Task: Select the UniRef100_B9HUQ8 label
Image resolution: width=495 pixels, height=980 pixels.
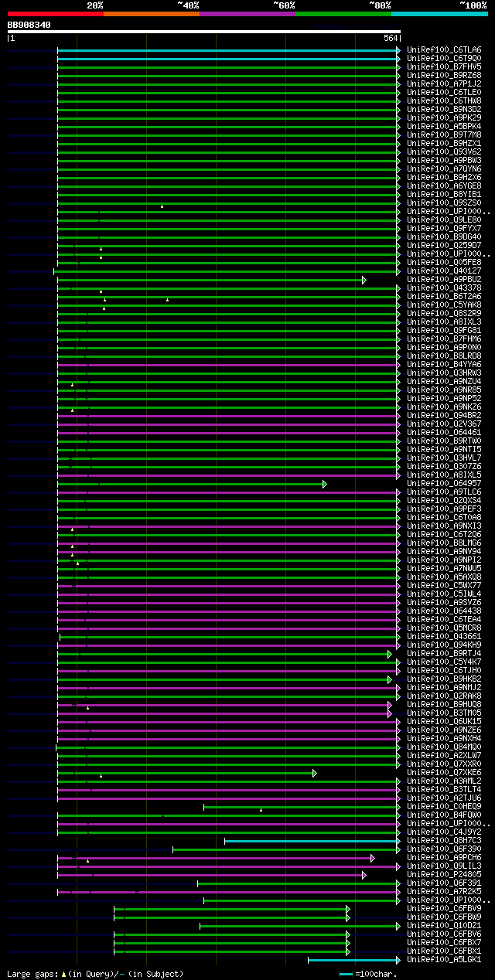Action: coord(444,704)
